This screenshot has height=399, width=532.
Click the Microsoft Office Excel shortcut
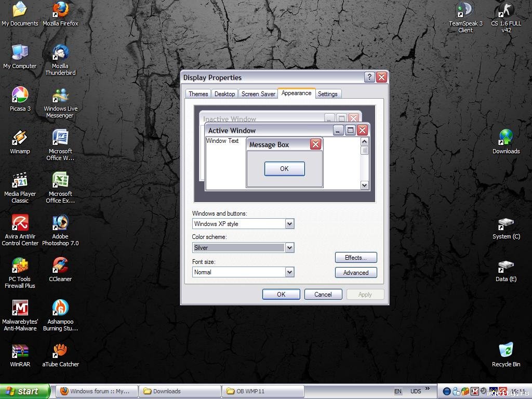coord(60,188)
